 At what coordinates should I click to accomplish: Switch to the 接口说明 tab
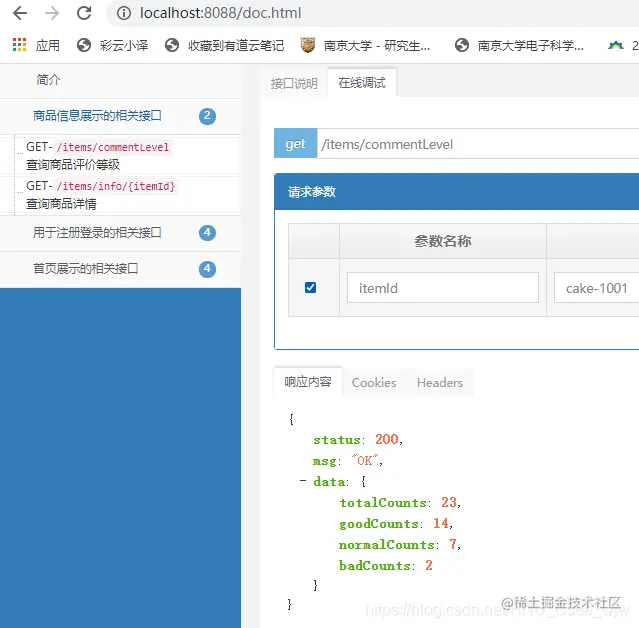pos(294,84)
